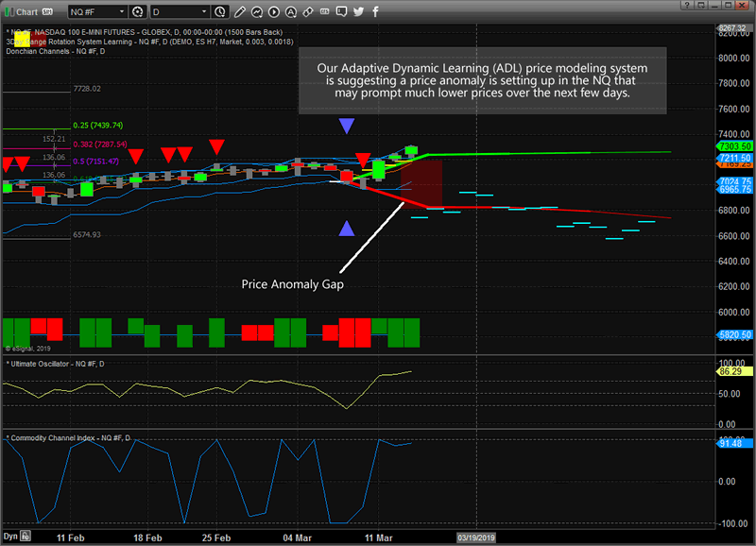The image size is (756, 546).
Task: Click the symbol link gear icon
Action: tap(137, 11)
